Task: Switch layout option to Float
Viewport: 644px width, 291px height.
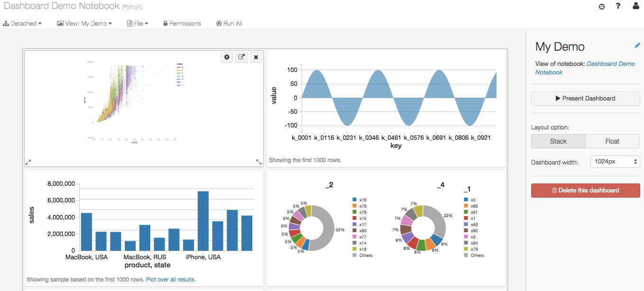Action: tap(612, 141)
